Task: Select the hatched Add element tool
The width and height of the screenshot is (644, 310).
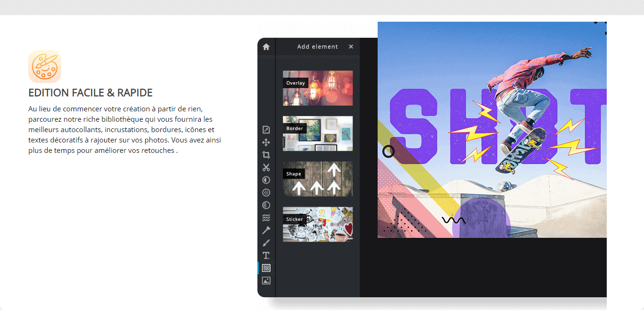Action: [x=266, y=268]
